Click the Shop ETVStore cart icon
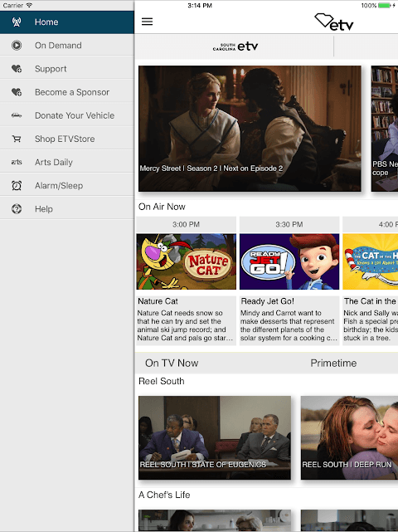 [17, 139]
